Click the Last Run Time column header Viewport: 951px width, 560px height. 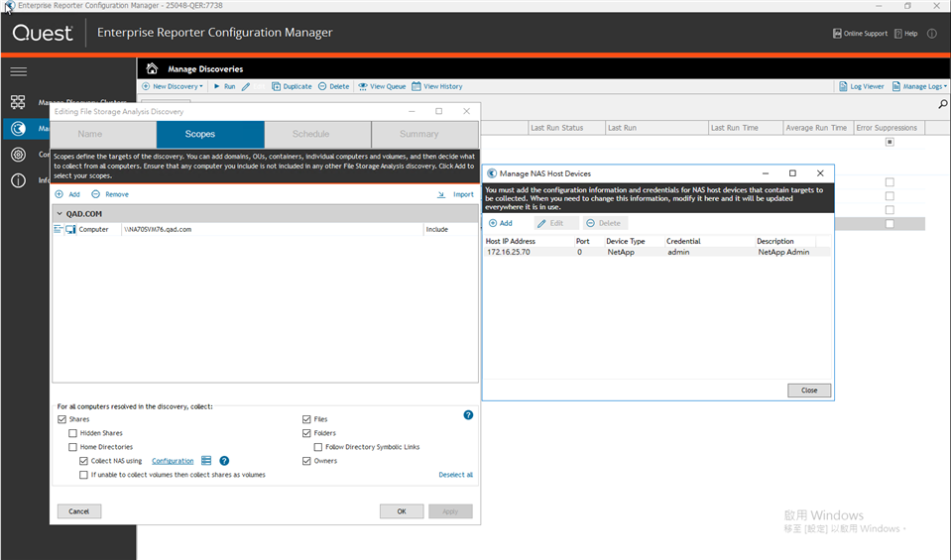coord(746,128)
